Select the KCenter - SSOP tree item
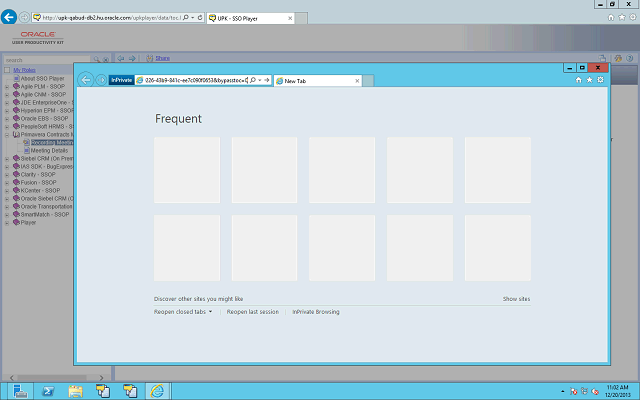This screenshot has width=640, height=400. coord(40,191)
